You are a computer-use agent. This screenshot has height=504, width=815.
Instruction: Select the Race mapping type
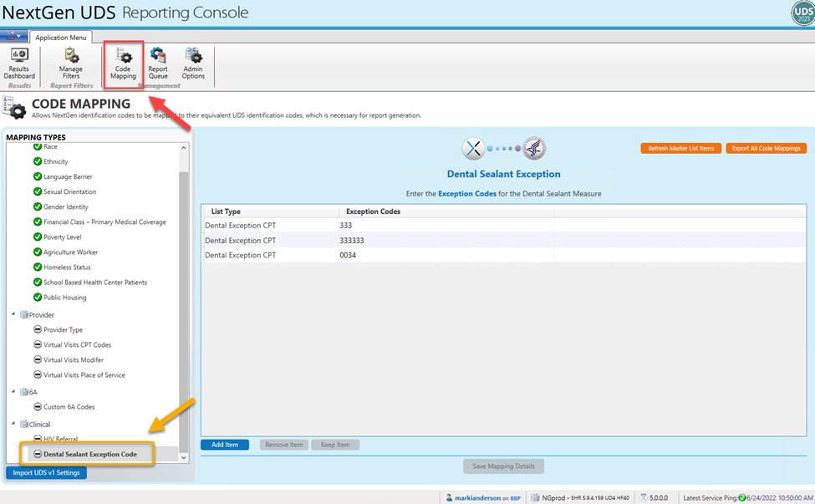[x=50, y=146]
